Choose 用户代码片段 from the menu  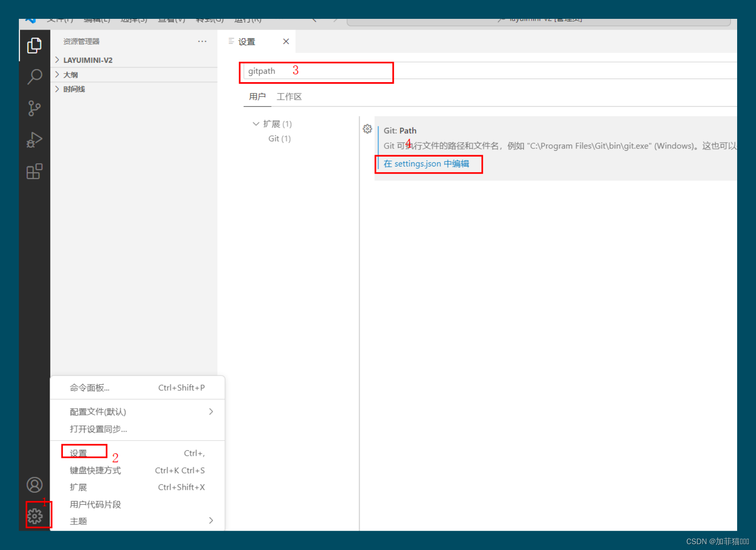[x=137, y=504]
